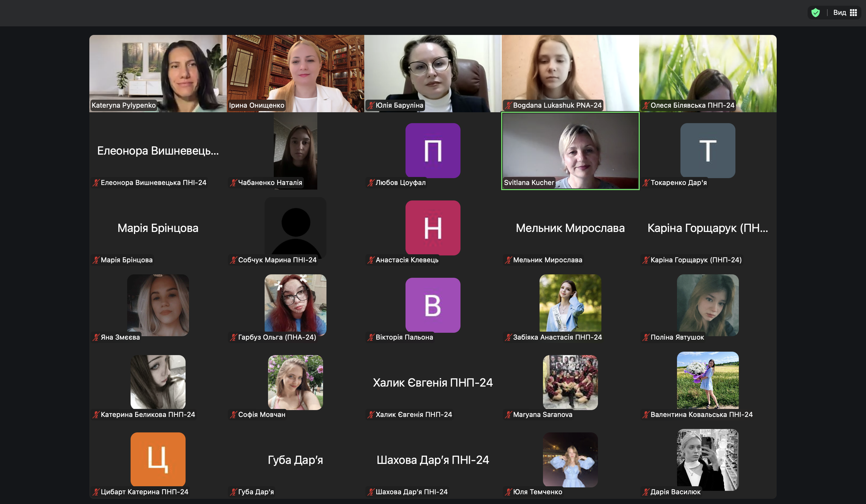
Task: Click muted mic icon on Bogdana Lukashuk tile
Action: tap(508, 105)
